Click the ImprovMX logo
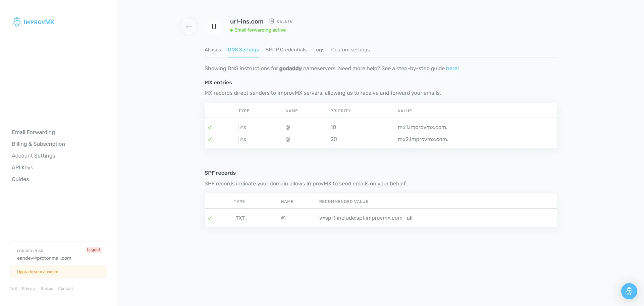Image resolution: width=644 pixels, height=306 pixels. 34,22
